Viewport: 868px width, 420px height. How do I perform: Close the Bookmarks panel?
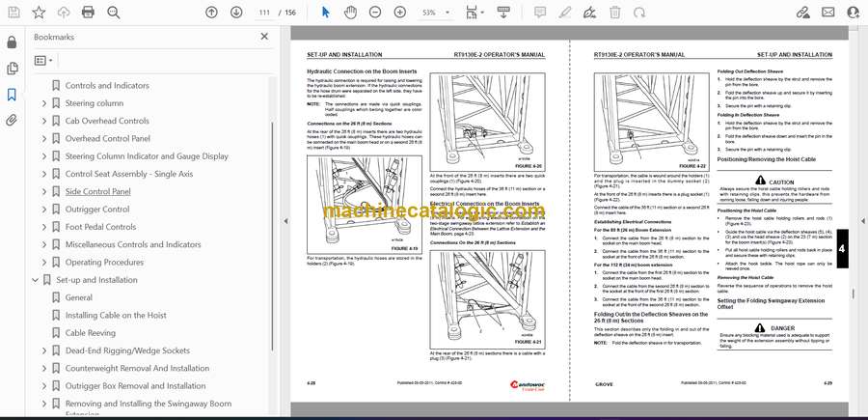coord(264,37)
